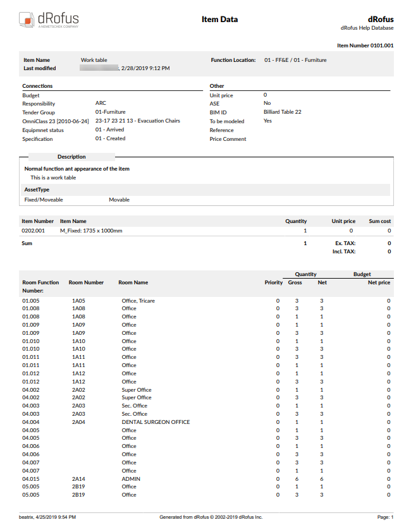Click the Connections section heading
411x532 pixels.
point(37,86)
